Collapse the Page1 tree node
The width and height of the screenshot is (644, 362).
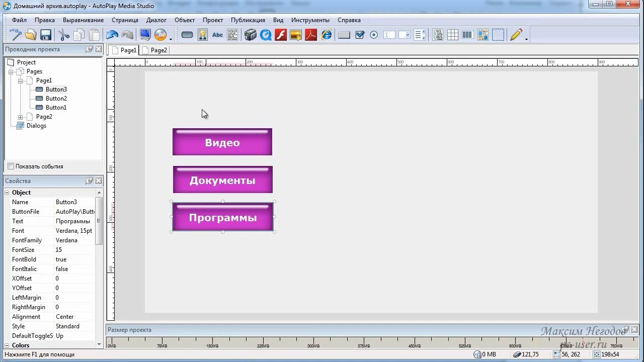click(x=21, y=81)
